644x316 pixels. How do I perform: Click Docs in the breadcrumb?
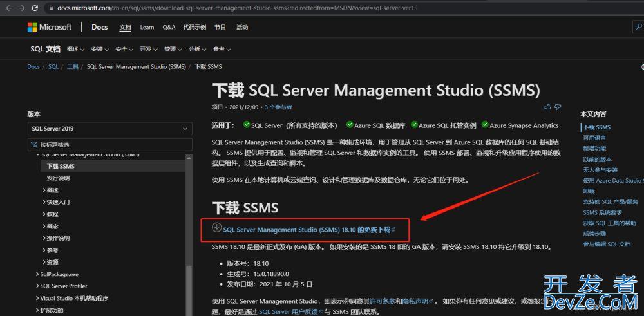pyautogui.click(x=33, y=66)
